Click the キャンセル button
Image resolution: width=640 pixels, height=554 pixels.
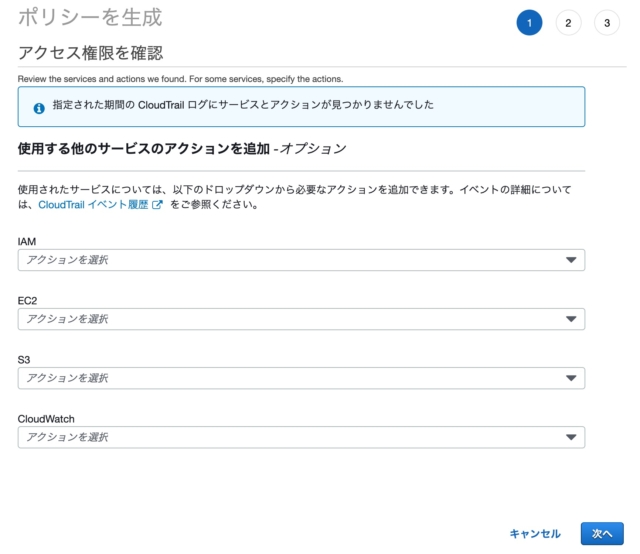click(535, 534)
